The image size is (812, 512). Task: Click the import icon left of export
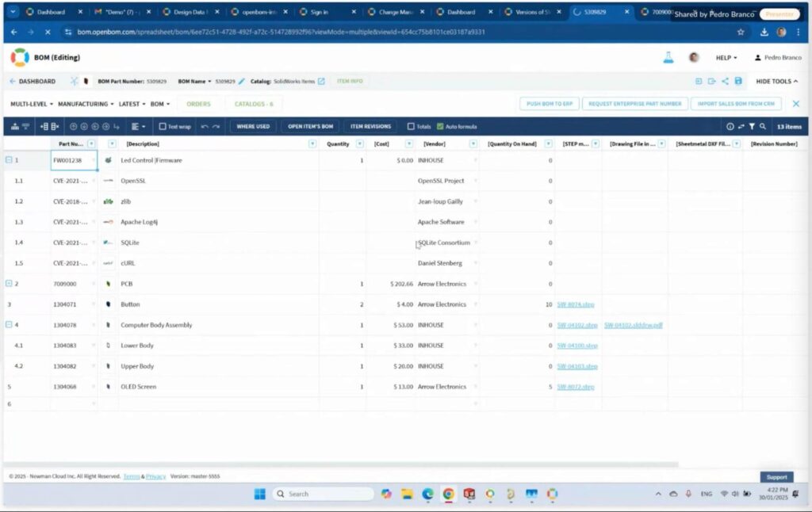click(x=699, y=82)
